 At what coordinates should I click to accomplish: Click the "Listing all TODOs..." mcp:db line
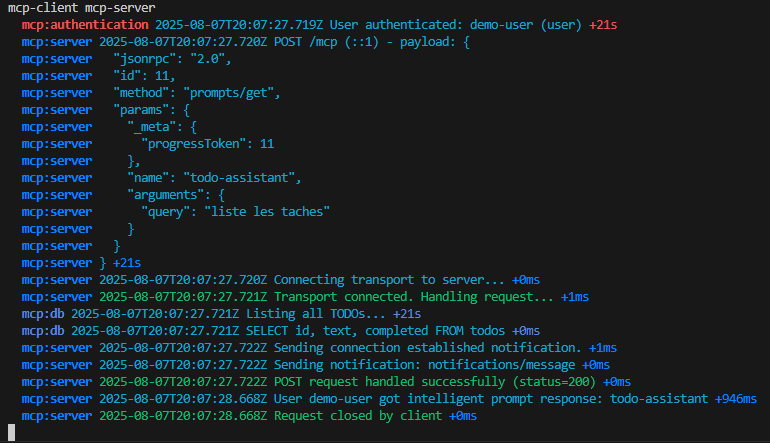click(221, 314)
